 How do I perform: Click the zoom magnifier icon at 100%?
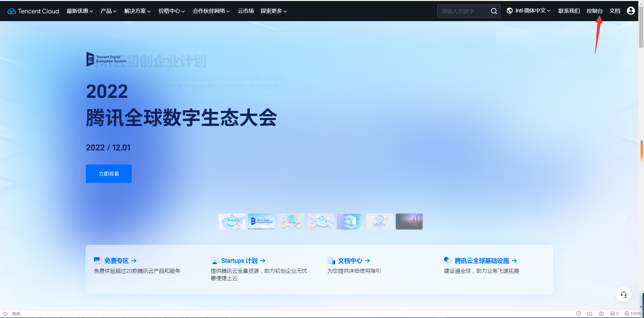pyautogui.click(x=627, y=314)
